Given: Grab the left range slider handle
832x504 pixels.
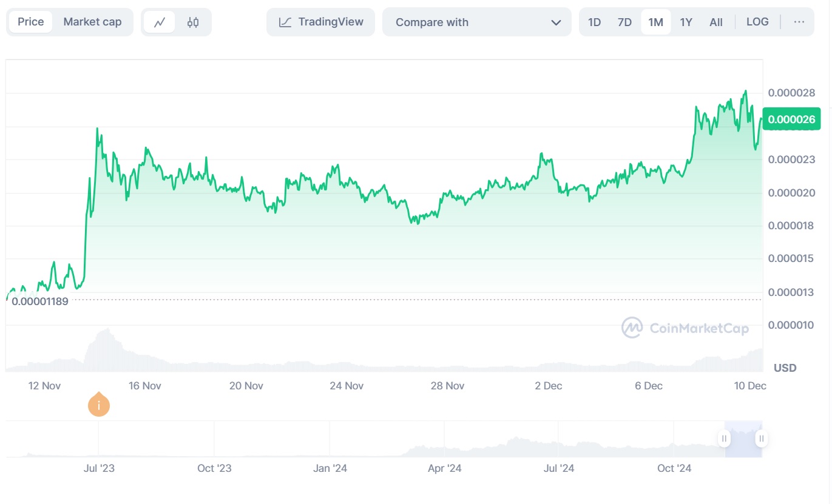Looking at the screenshot, I should coord(724,438).
